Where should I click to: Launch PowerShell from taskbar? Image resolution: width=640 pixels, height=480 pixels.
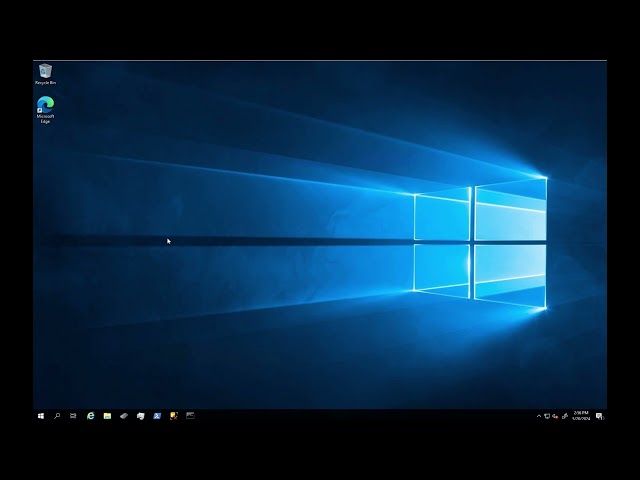pos(157,416)
